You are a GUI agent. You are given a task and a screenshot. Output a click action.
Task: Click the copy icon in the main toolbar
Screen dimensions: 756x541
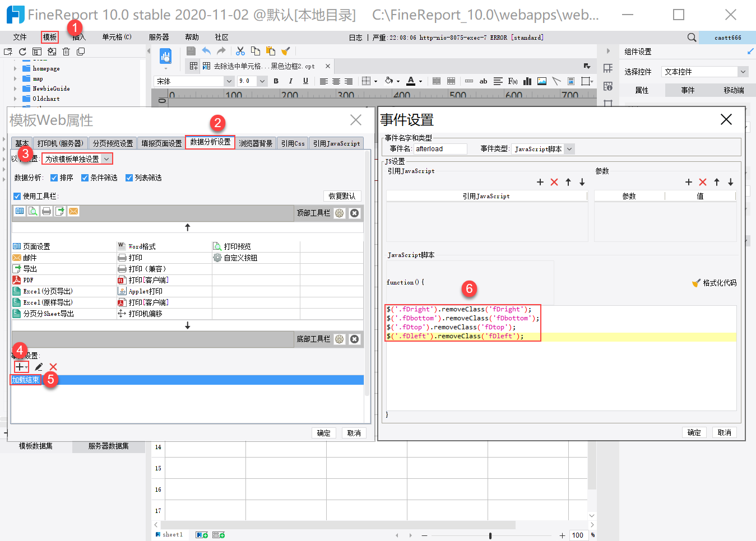(256, 51)
